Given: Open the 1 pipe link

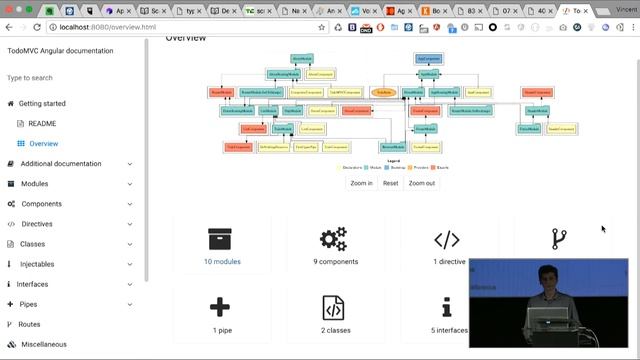Looking at the screenshot, I should coord(222,331).
